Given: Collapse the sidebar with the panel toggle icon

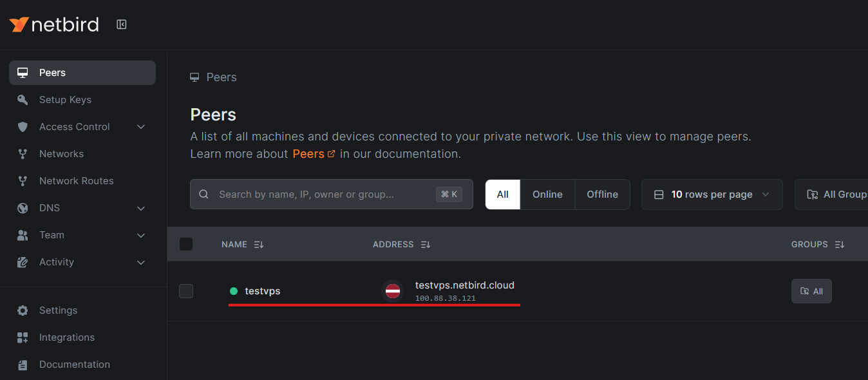Looking at the screenshot, I should (x=122, y=24).
